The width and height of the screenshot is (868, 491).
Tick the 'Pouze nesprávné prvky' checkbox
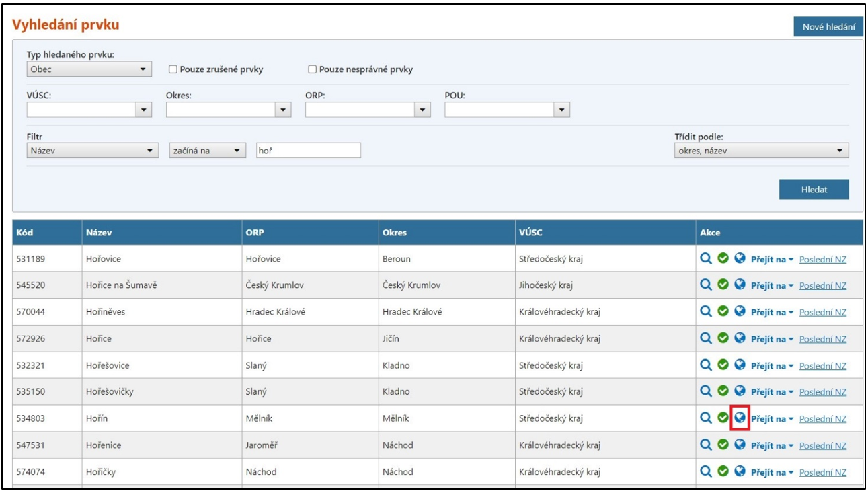click(x=312, y=69)
